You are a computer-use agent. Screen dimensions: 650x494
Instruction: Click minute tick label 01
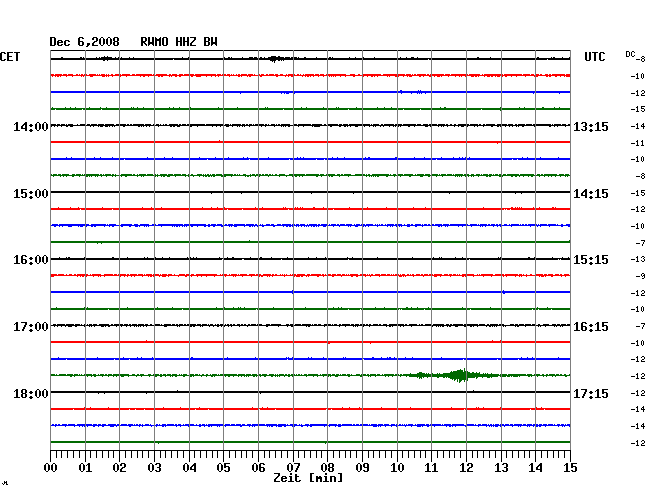click(85, 467)
